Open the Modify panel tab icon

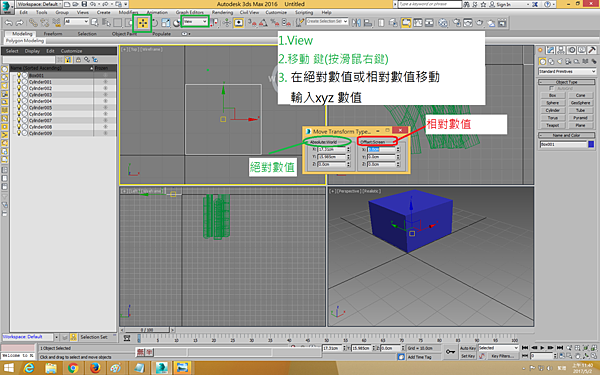[x=551, y=50]
